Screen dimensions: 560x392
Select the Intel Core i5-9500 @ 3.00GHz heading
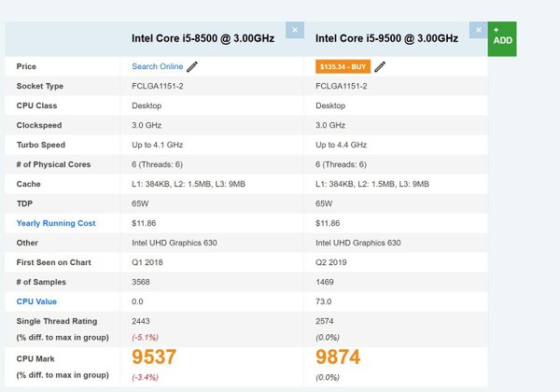[386, 38]
